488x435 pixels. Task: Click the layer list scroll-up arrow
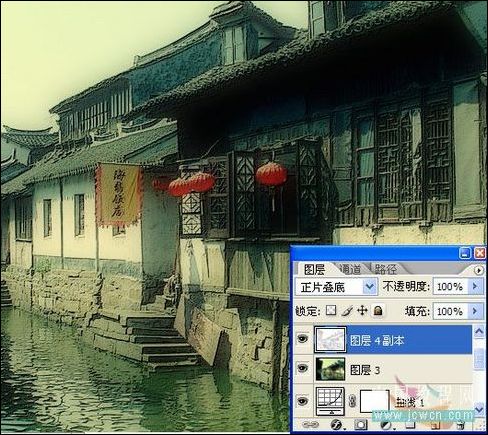point(479,331)
